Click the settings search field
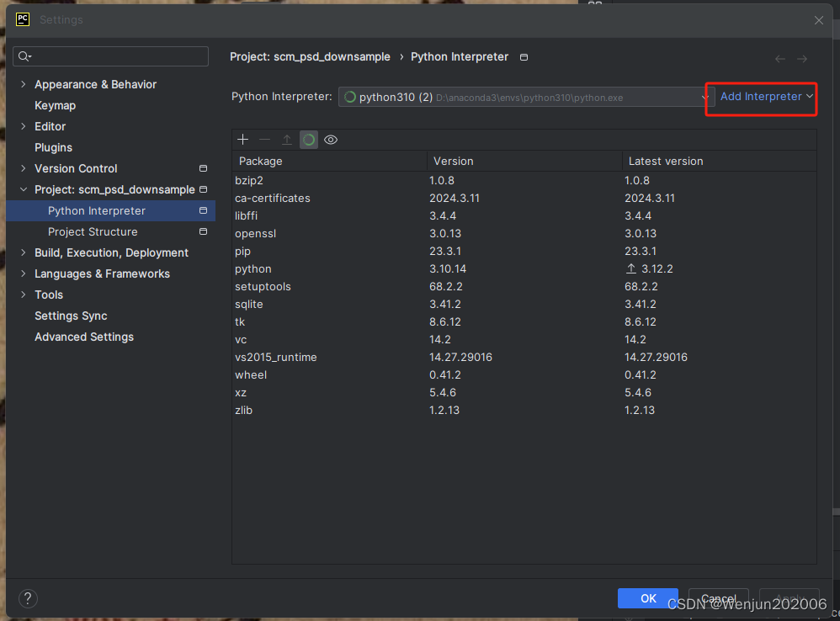 pos(110,56)
